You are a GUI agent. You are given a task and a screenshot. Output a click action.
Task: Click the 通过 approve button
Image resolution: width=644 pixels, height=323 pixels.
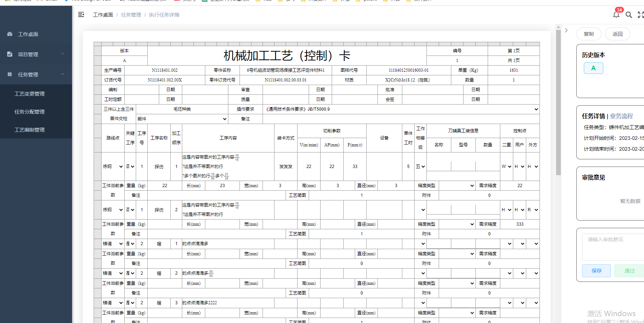click(630, 271)
